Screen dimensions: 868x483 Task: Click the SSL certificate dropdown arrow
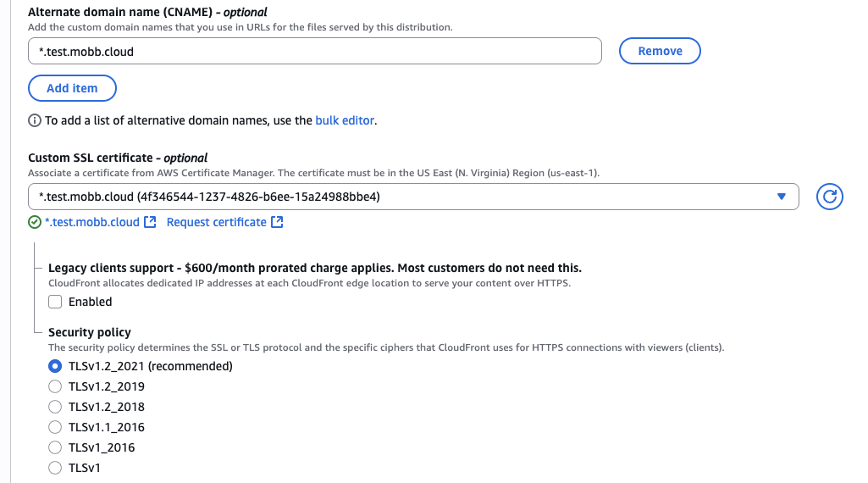tap(781, 197)
